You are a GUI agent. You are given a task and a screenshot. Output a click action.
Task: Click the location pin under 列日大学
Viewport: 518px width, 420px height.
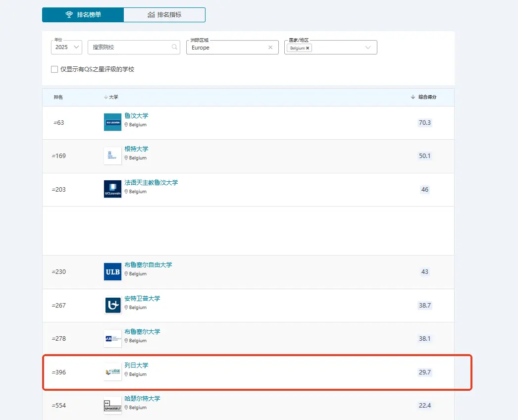126,374
